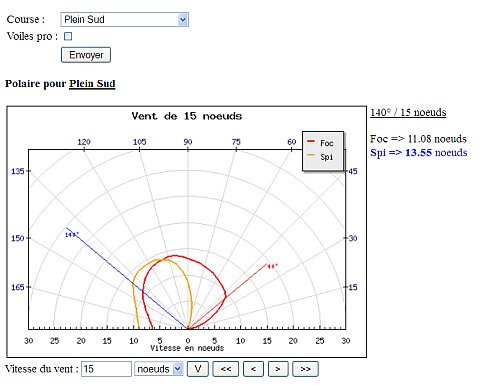This screenshot has height=385, width=500.
Task: Click the 165 degree label on left axis
Action: 18,287
